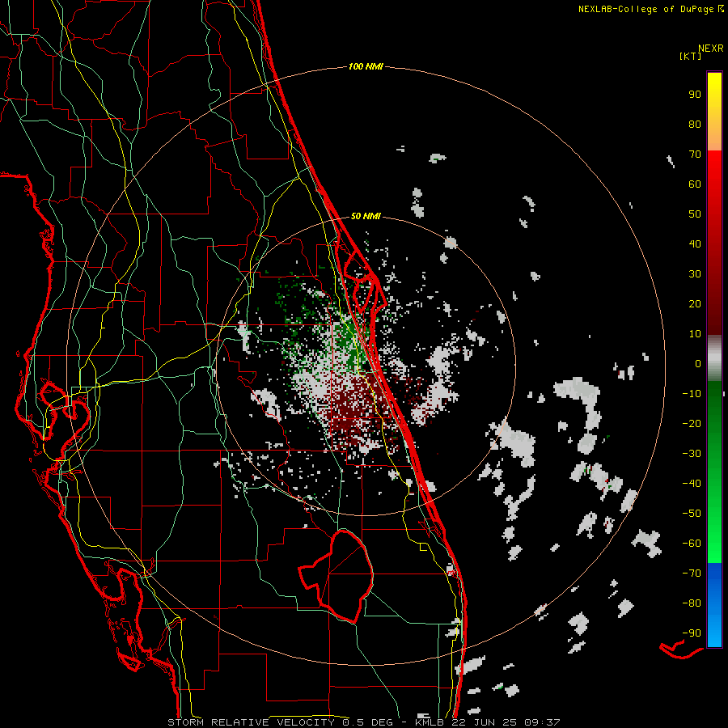Select the 50 NMI range ring label
728x728 pixels.
click(x=366, y=216)
